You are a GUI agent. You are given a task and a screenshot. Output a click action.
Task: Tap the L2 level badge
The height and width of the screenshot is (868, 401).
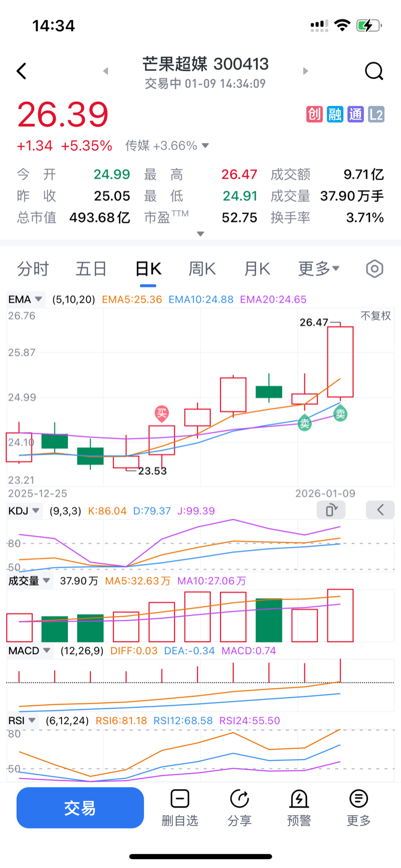(376, 114)
